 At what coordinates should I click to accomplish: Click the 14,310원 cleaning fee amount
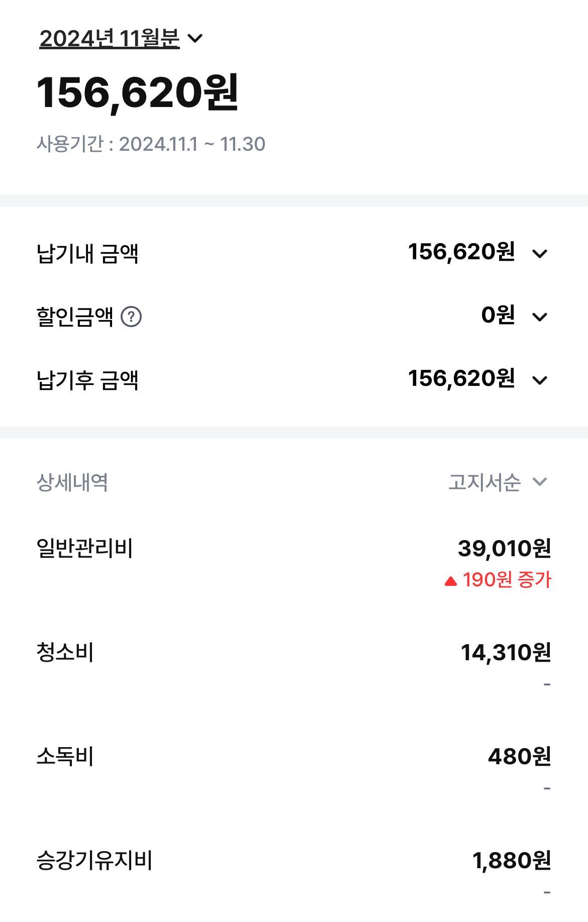(x=506, y=653)
